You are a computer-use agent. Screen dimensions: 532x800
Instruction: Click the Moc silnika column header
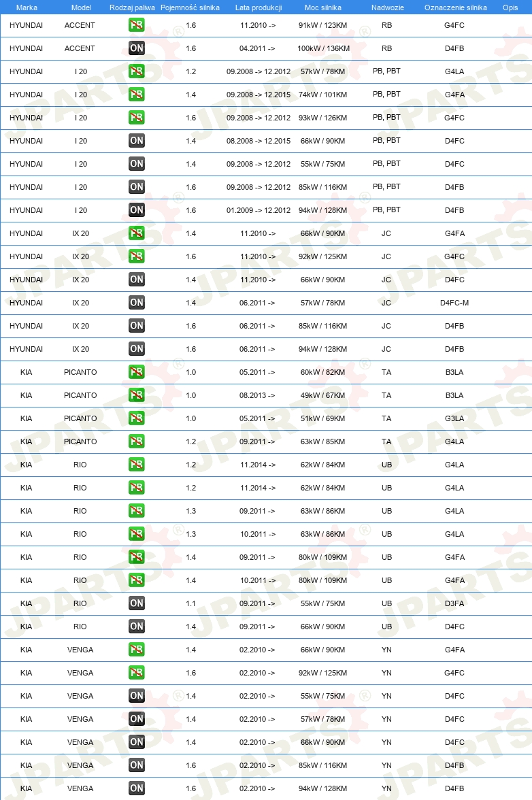[323, 7]
